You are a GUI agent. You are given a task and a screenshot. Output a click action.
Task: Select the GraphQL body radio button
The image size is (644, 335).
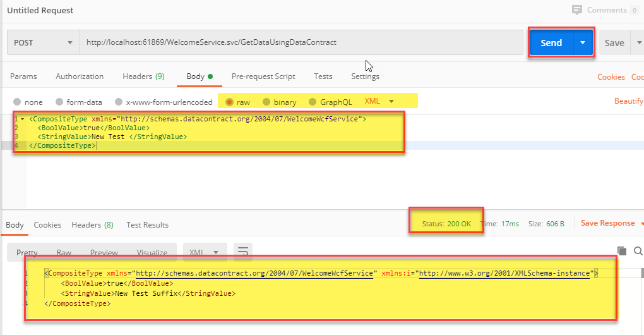312,102
